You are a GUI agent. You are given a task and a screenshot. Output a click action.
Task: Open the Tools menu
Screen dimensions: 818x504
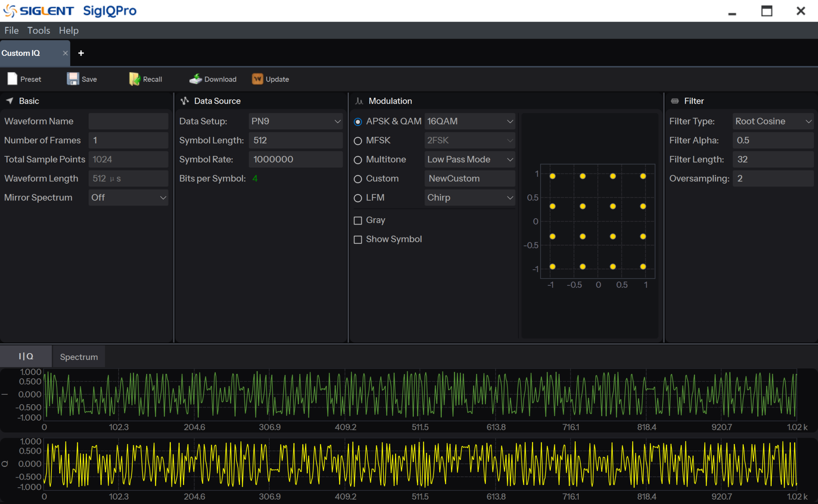coord(39,30)
